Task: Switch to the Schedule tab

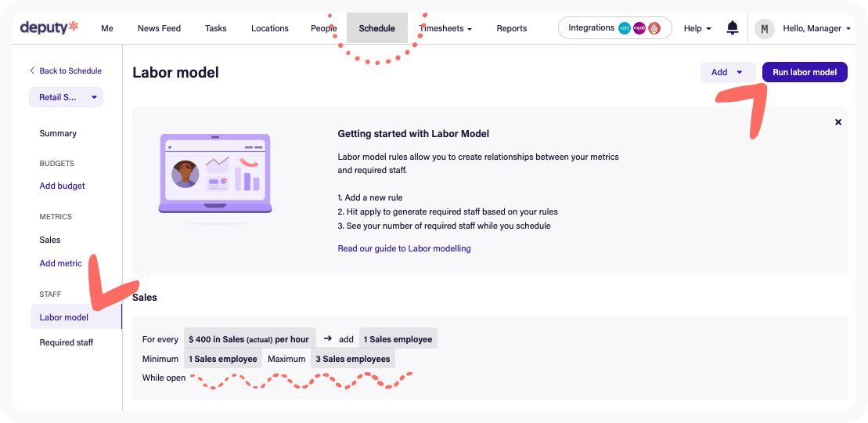Action: tap(376, 28)
